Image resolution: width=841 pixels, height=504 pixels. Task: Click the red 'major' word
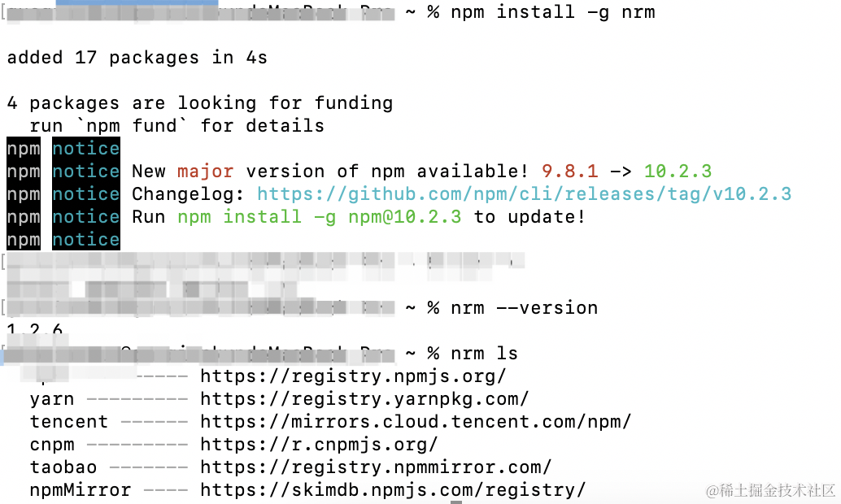(x=206, y=172)
